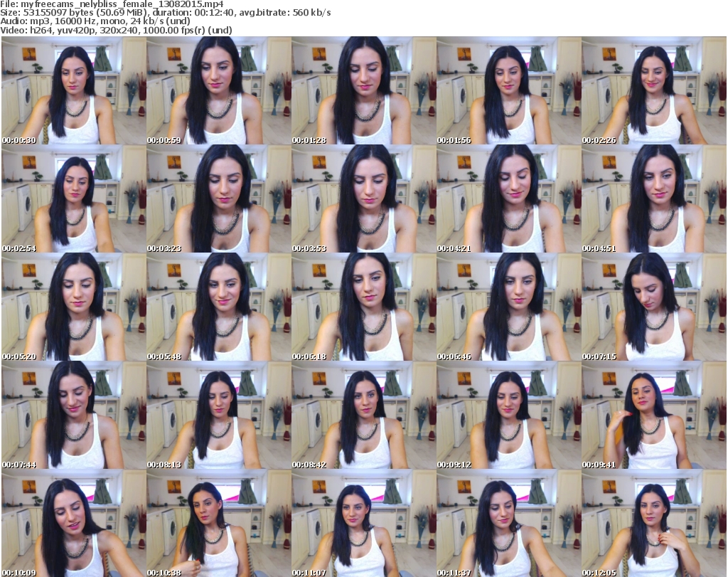Viewport: 728px width, 577px height.
Task: Choose the thumbnail frame stamped 00:08:42
Action: click(363, 415)
